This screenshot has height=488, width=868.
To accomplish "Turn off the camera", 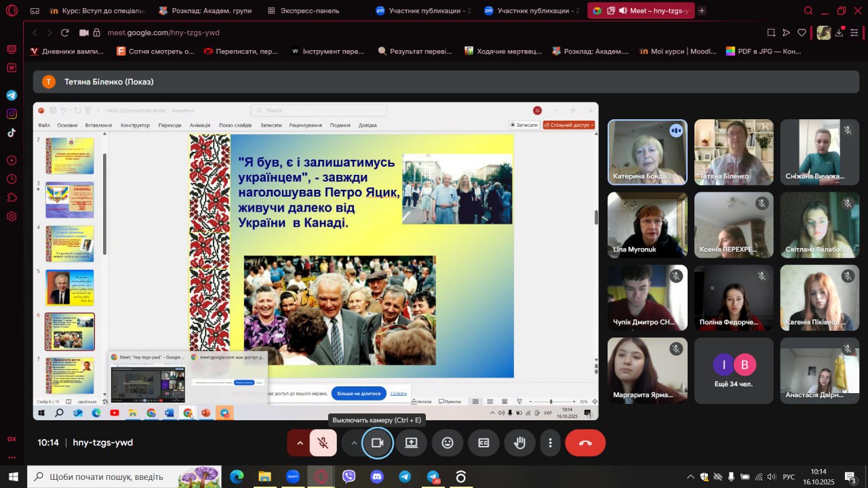I will [377, 443].
